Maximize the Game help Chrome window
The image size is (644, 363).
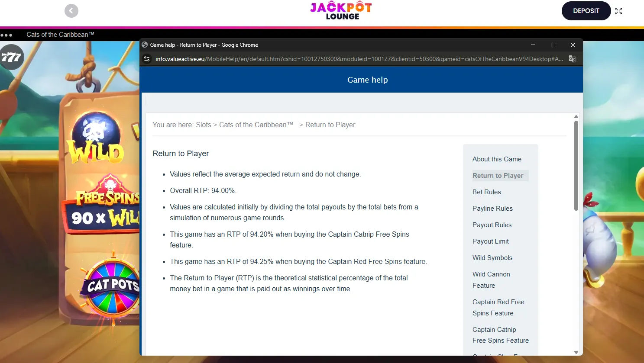tap(553, 45)
